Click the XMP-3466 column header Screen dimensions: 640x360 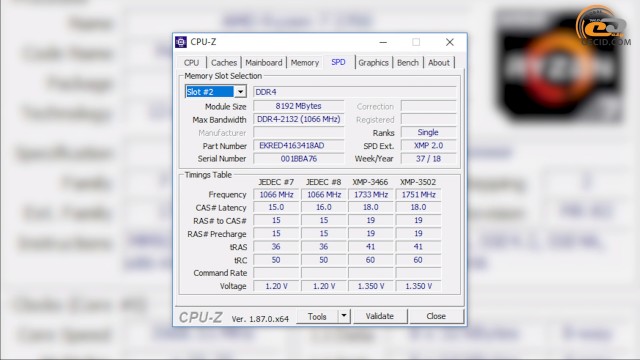(370, 182)
